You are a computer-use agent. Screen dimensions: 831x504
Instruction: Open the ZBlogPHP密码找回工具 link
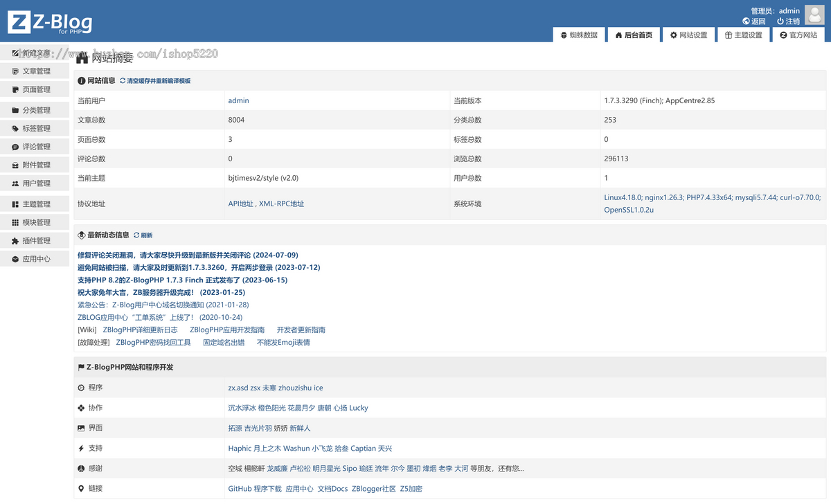[153, 342]
